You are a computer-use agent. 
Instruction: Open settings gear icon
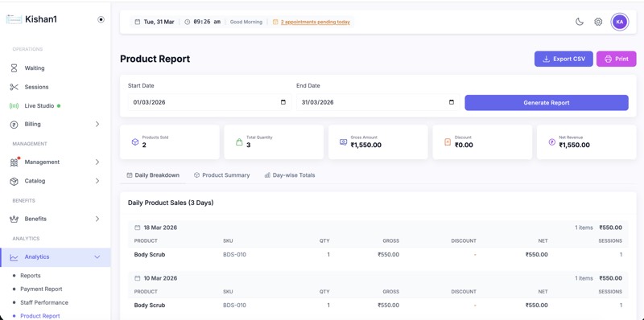(x=598, y=22)
